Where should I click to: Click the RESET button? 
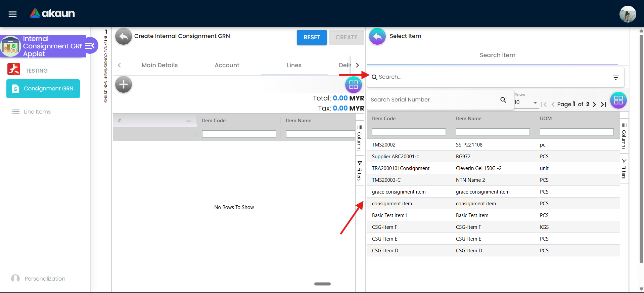(312, 37)
